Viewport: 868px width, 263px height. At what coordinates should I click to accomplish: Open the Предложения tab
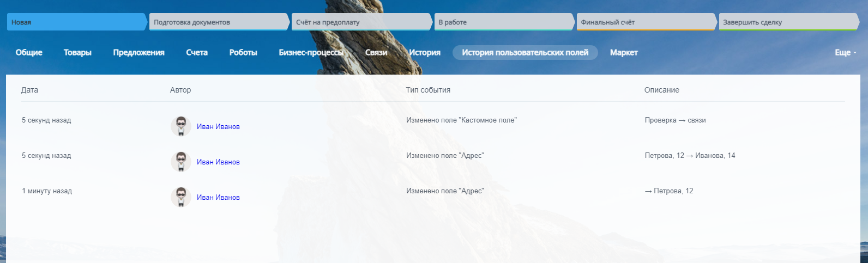[138, 53]
